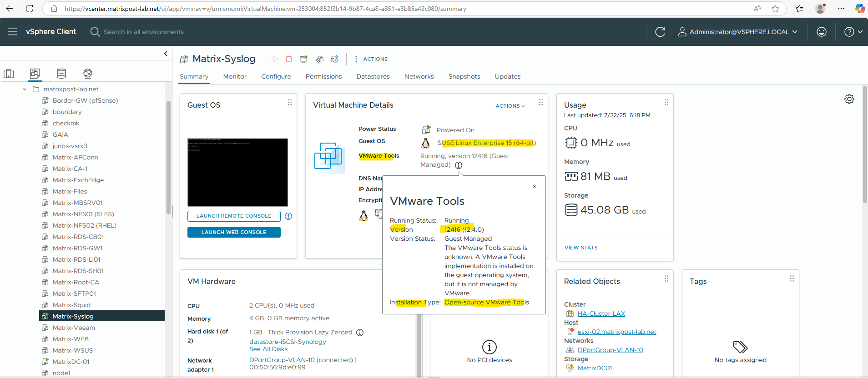Open the Datastores tab

pos(373,76)
